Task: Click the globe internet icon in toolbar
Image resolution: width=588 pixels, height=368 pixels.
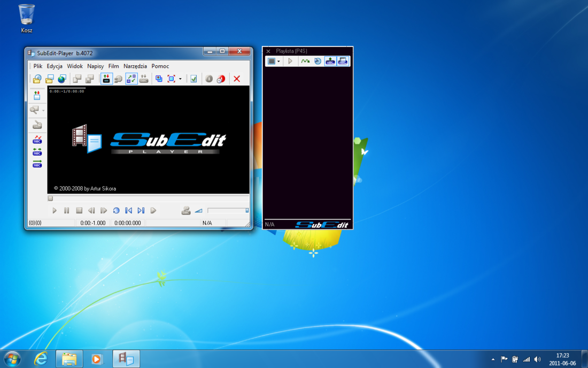Action: click(62, 79)
